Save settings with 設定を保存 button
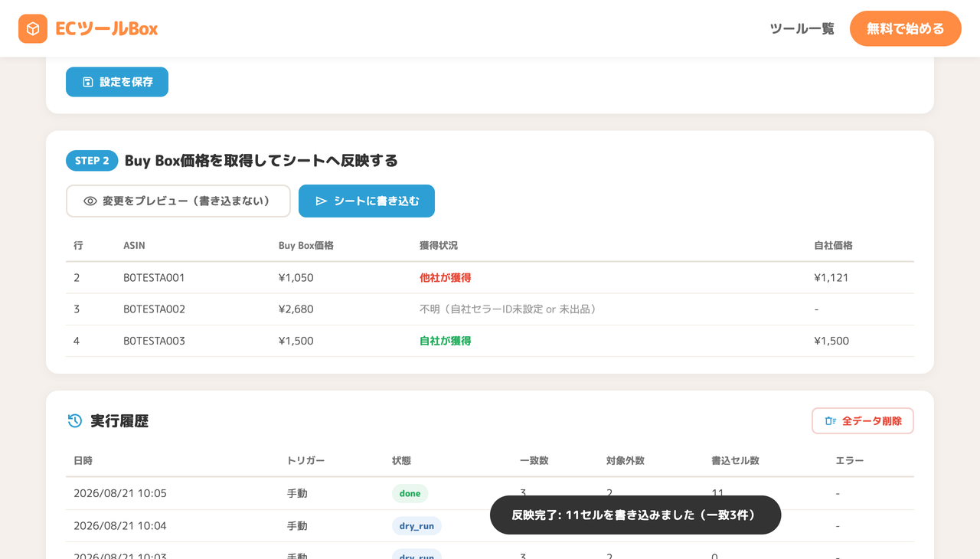This screenshot has height=559, width=980. (117, 82)
